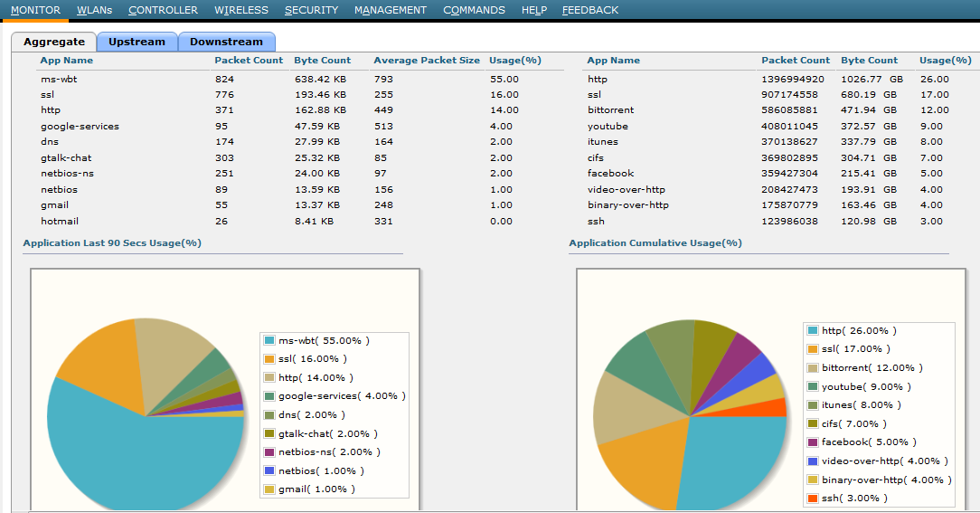Click the http teal swatch in cumulative legend
980x513 pixels.
click(x=813, y=331)
